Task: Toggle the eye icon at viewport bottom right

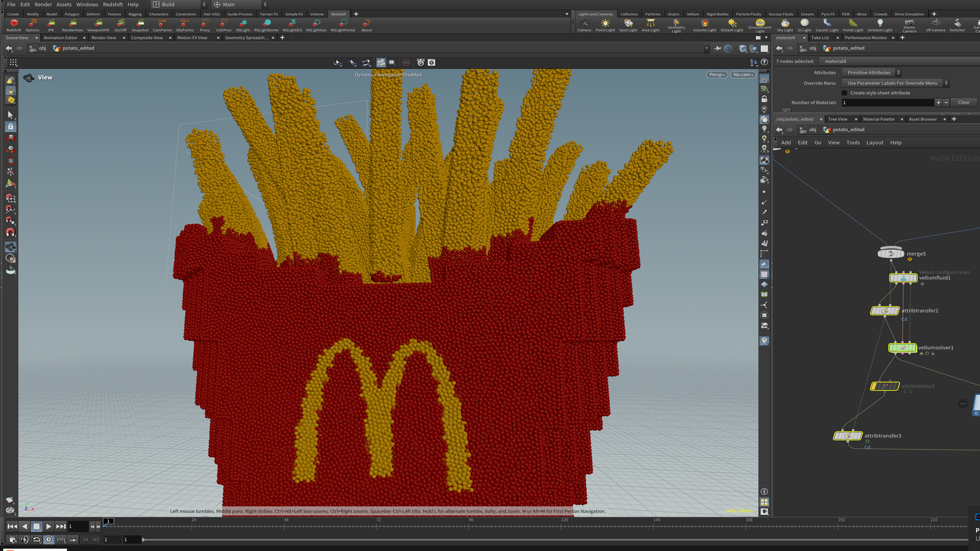Action: coord(764,512)
